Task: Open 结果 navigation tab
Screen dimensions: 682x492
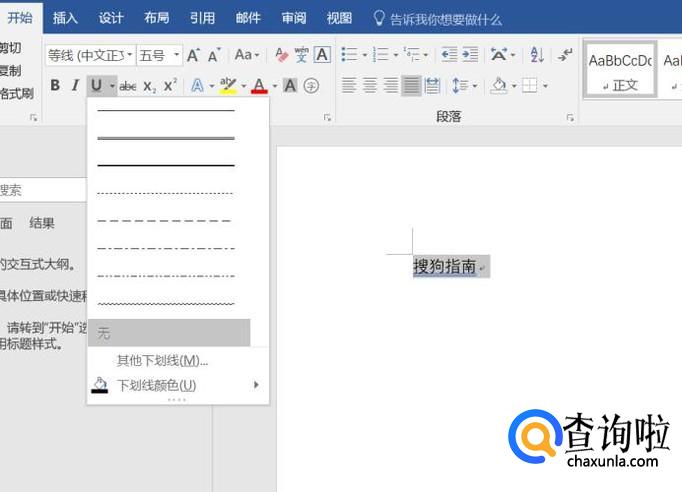Action: click(x=42, y=223)
